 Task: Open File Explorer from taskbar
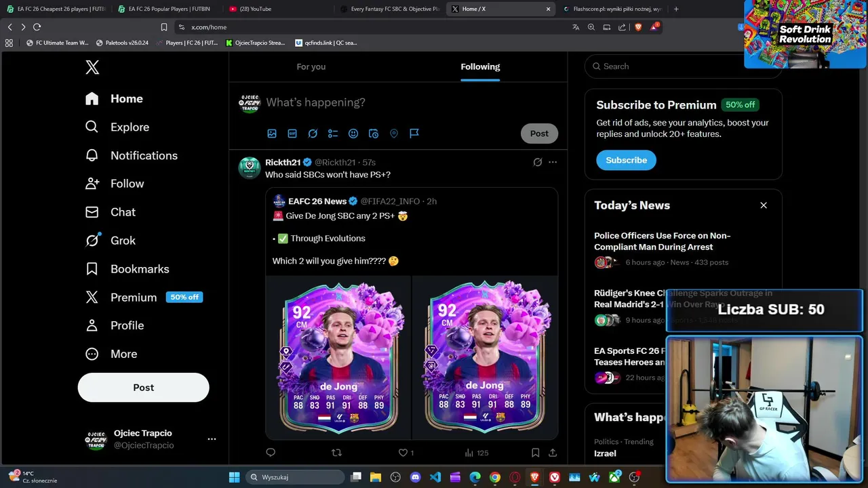[376, 477]
